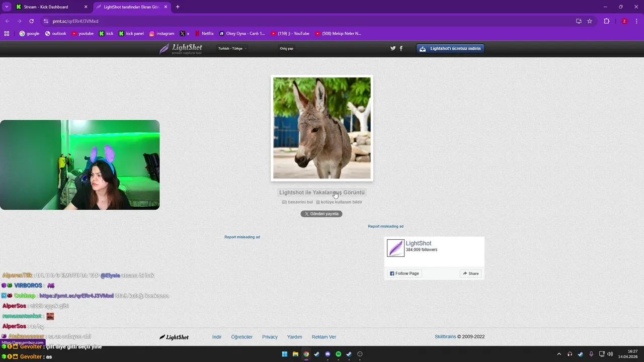The image size is (644, 362).
Task: Click Report misleading ad beside Facebook widget
Action: (x=386, y=227)
